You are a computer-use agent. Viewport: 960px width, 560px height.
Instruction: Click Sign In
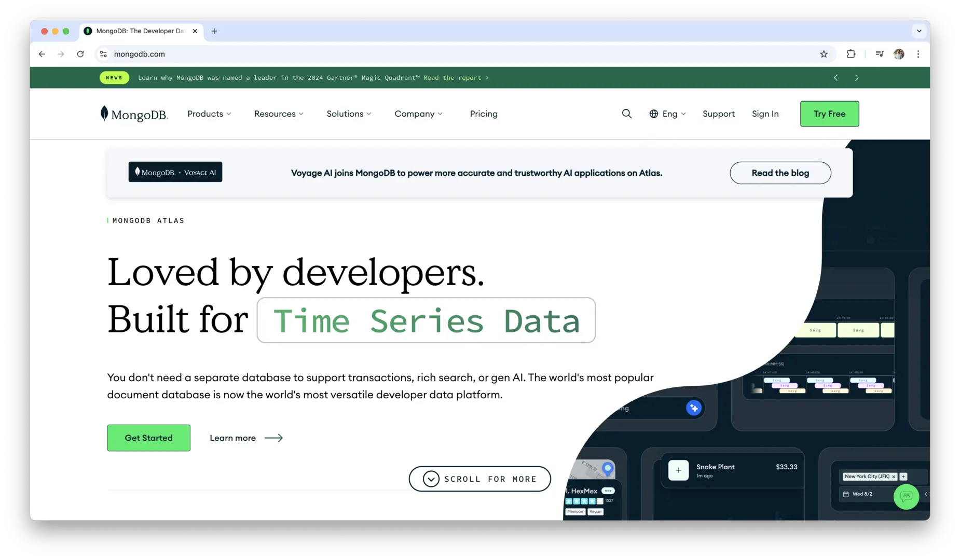[765, 114]
